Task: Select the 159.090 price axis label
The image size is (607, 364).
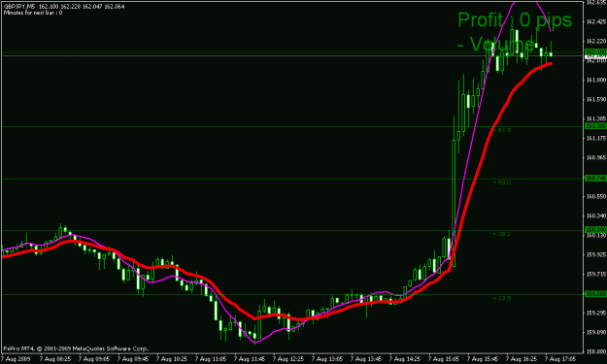Action: coord(595,332)
